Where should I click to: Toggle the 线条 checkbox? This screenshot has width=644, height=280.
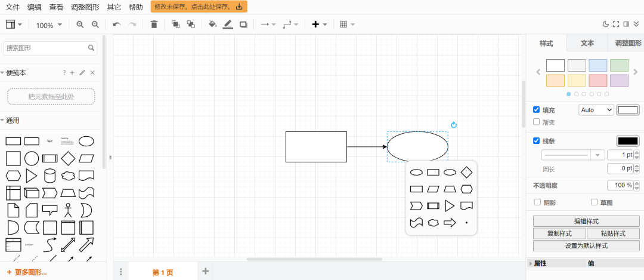[x=536, y=141]
